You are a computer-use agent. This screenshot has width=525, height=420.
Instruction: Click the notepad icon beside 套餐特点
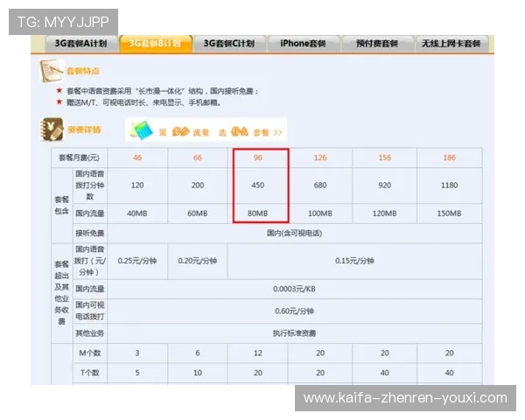tap(51, 71)
